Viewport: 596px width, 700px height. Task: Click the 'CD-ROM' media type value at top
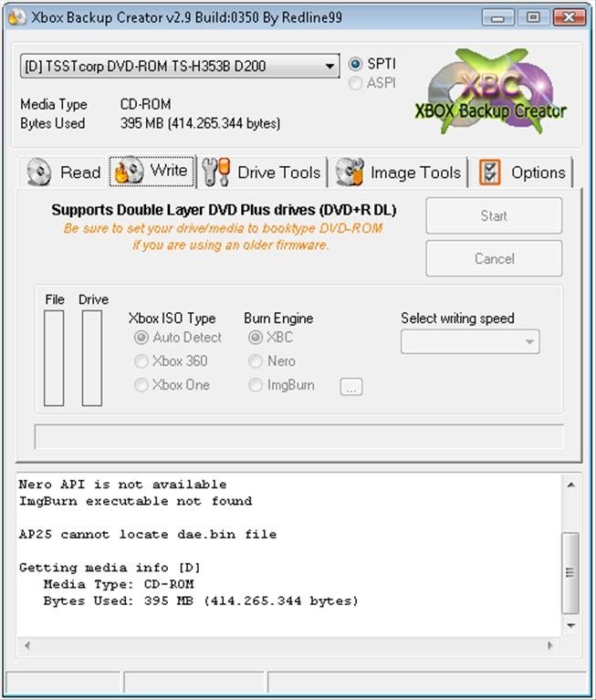pos(145,104)
